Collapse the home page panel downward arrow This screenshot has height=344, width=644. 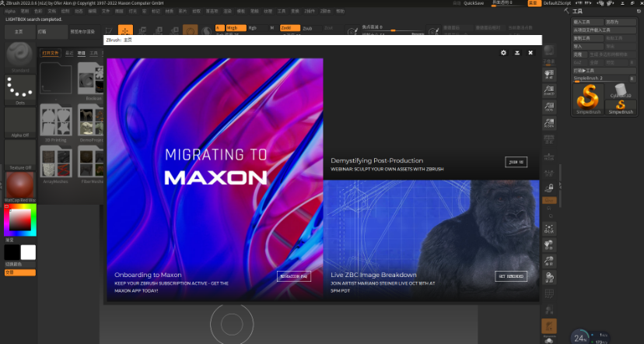point(516,53)
